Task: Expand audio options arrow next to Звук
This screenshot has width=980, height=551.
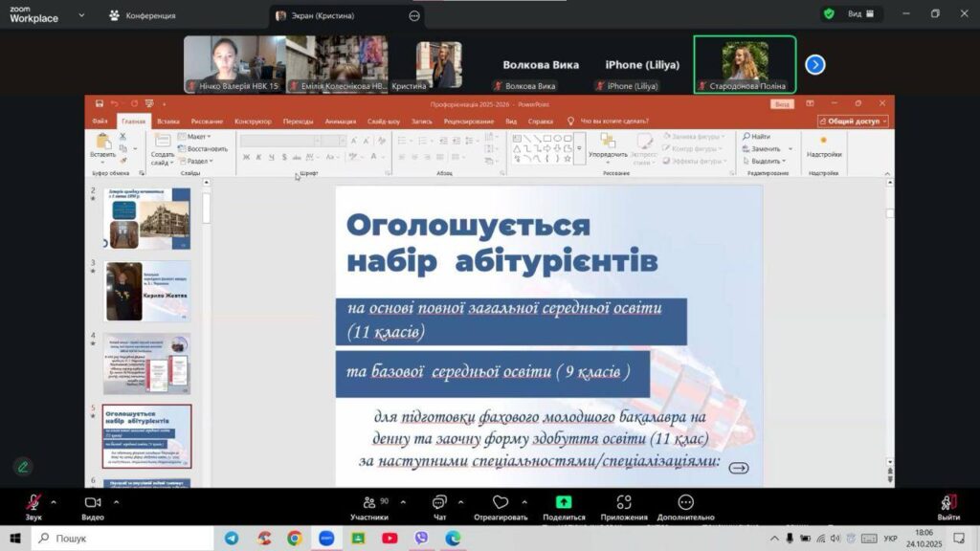Action: (53, 501)
